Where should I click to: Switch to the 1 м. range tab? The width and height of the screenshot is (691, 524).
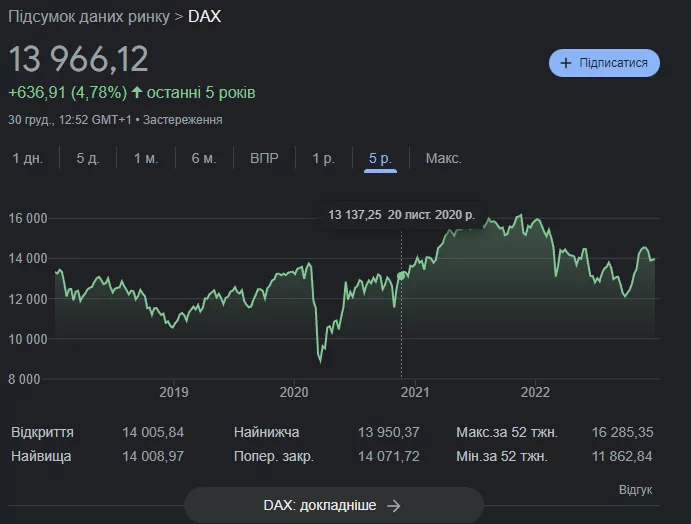tap(146, 158)
